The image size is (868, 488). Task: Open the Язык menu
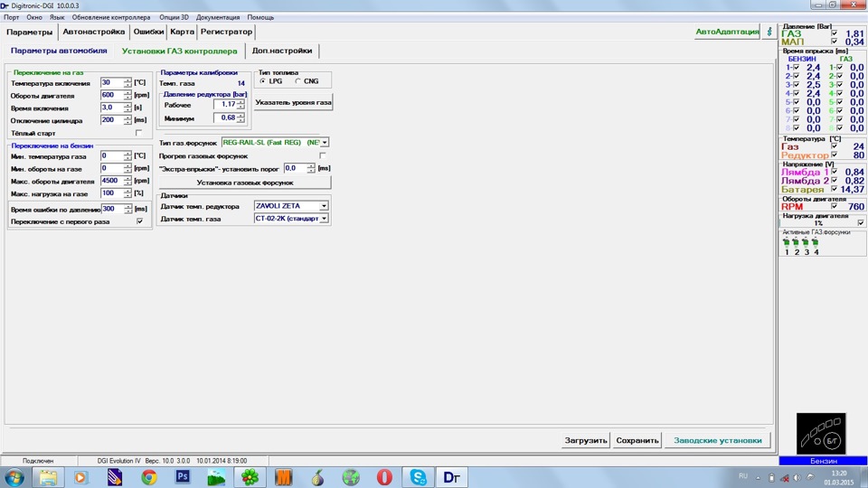[x=56, y=17]
